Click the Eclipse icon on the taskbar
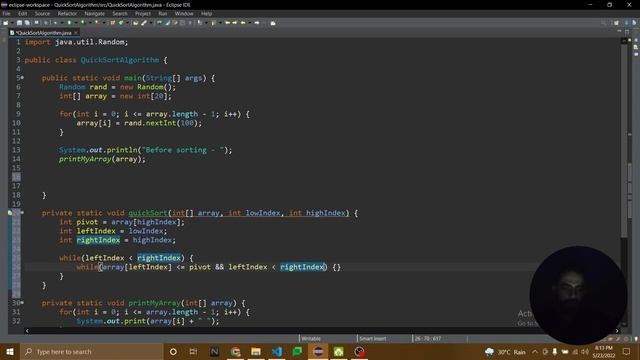The height and width of the screenshot is (360, 640). [x=318, y=351]
